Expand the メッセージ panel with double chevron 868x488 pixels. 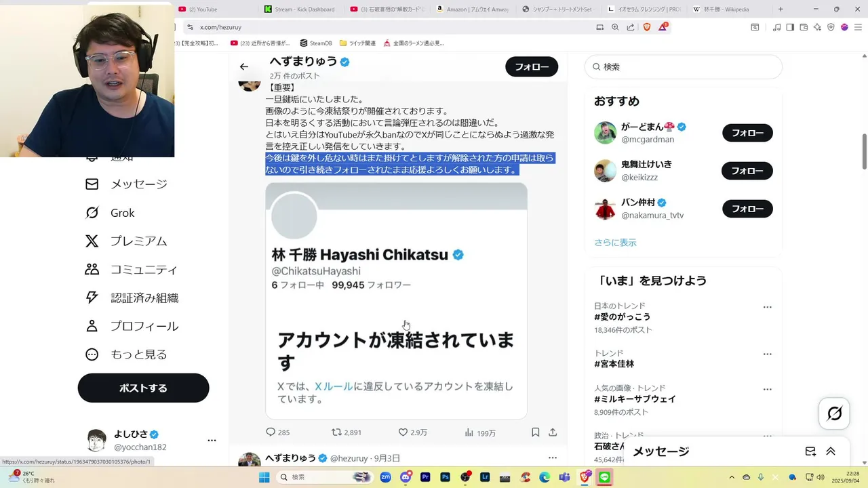pyautogui.click(x=831, y=451)
